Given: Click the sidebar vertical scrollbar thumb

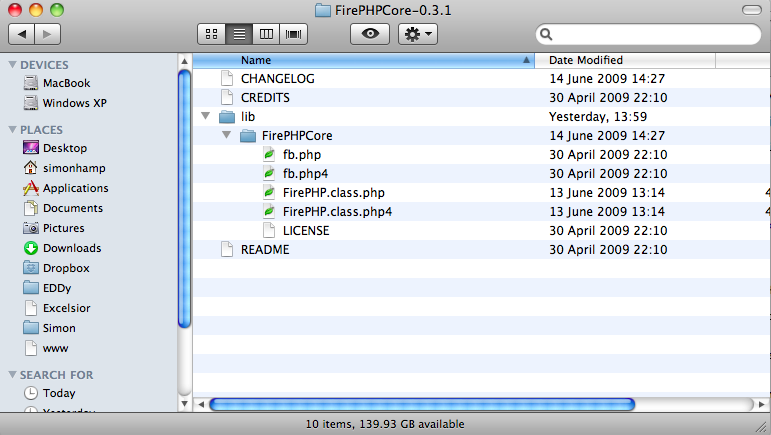Looking at the screenshot, I should click(184, 199).
